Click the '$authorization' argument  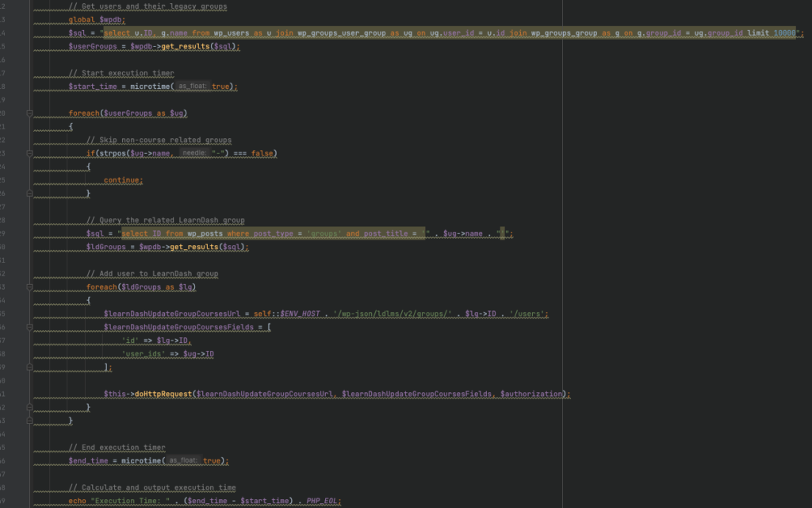click(x=530, y=394)
